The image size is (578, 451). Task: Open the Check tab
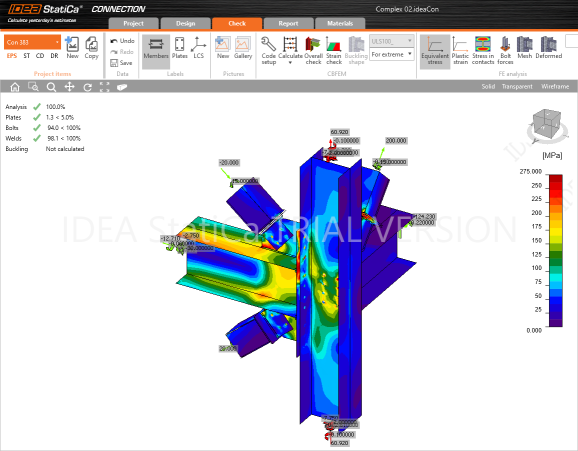click(x=237, y=23)
